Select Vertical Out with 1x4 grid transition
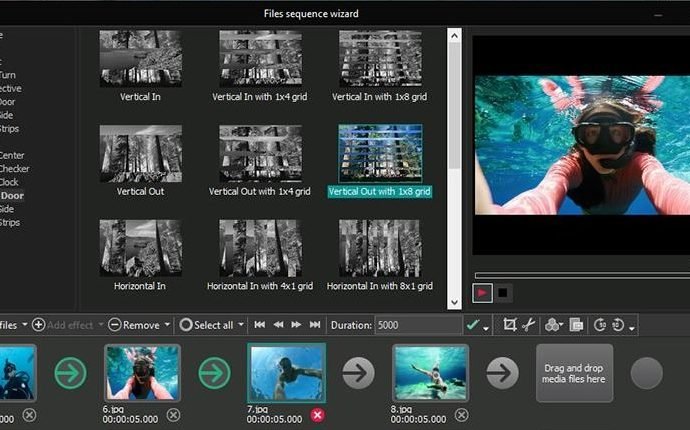Screen dimensions: 690x430 click(260, 153)
